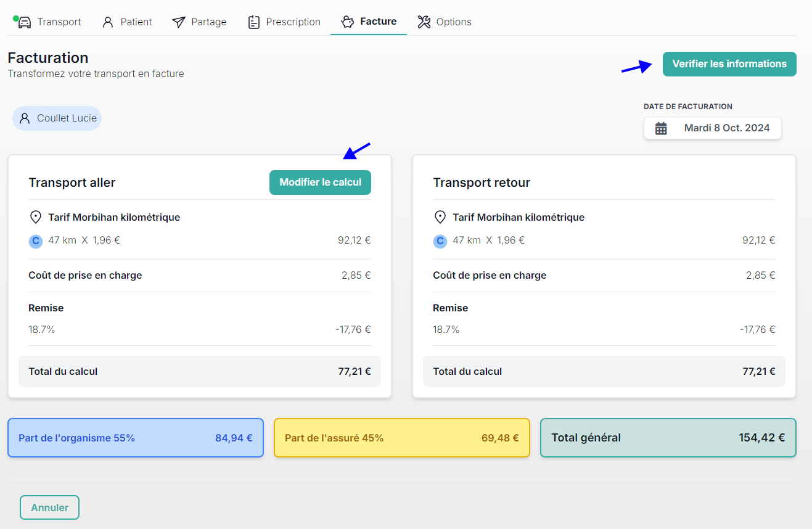Viewport: 812px width, 529px height.
Task: Click -17,76 € discount in Transport aller
Action: [353, 330]
